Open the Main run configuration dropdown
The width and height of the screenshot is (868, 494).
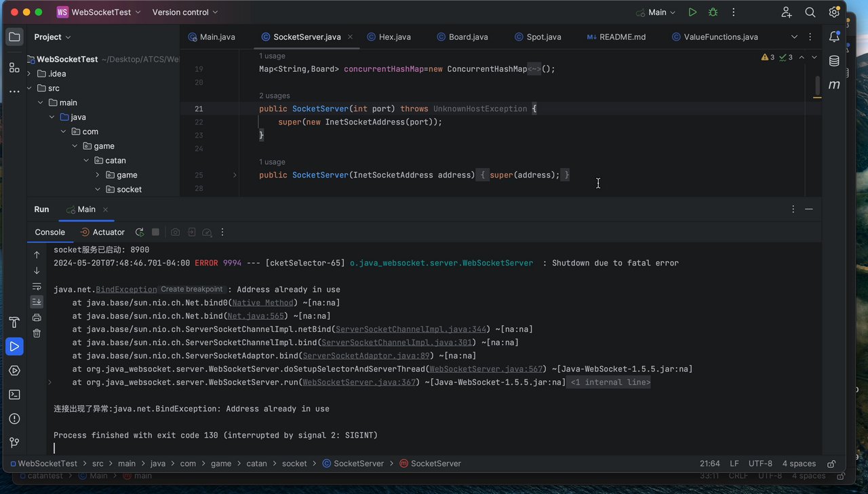656,12
